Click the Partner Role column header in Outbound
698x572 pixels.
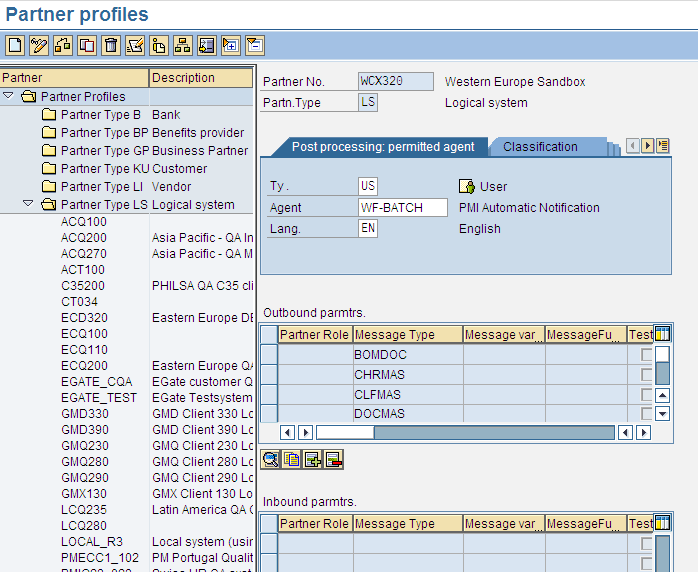(x=315, y=335)
